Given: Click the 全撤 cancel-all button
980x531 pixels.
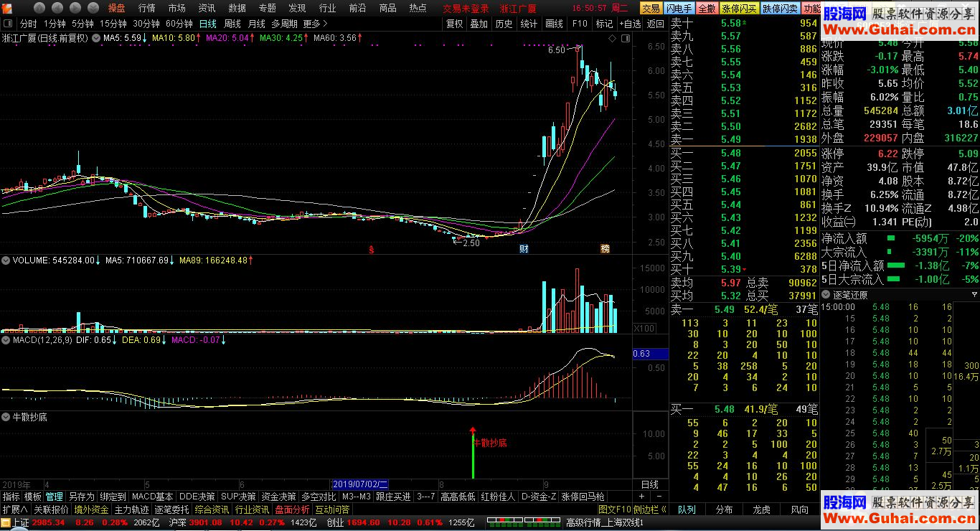Looking at the screenshot, I should [x=707, y=9].
